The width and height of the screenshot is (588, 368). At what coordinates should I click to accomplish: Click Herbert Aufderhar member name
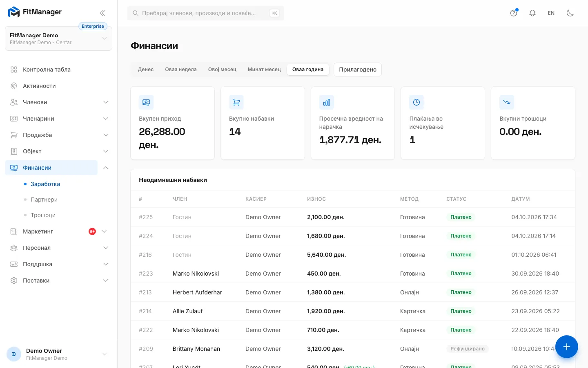click(197, 292)
